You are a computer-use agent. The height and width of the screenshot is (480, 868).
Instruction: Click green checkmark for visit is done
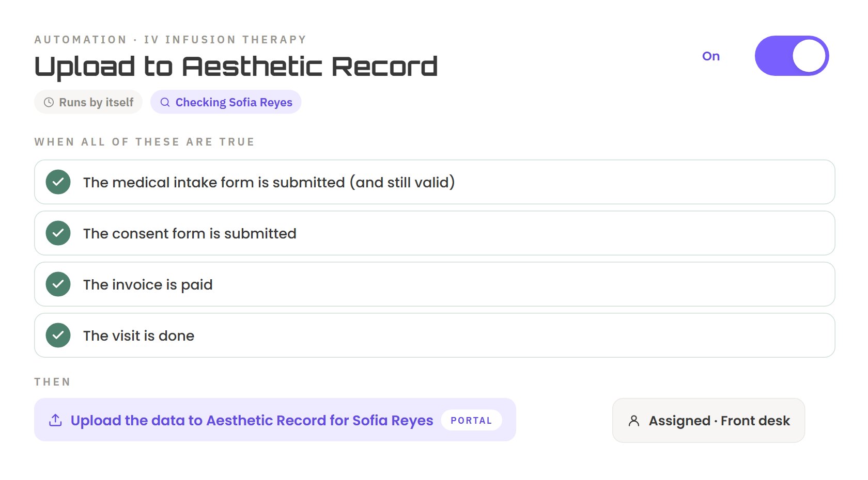(58, 335)
